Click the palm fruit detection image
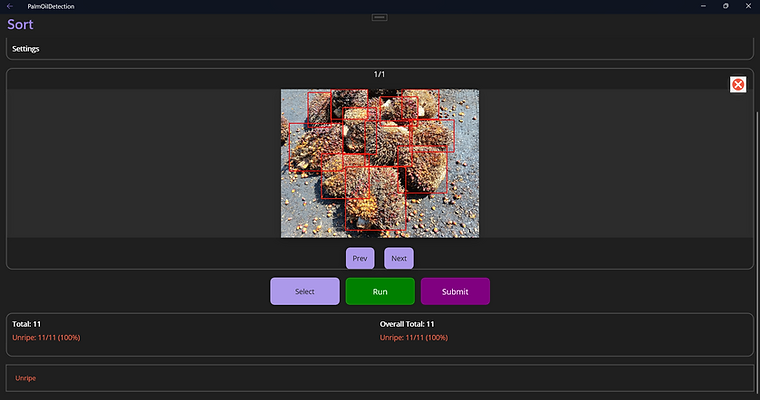This screenshot has height=400, width=760. (380, 163)
